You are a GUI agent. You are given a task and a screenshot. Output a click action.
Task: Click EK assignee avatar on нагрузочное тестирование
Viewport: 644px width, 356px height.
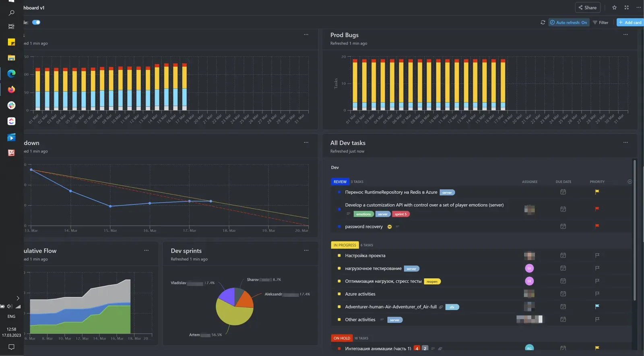click(x=529, y=268)
